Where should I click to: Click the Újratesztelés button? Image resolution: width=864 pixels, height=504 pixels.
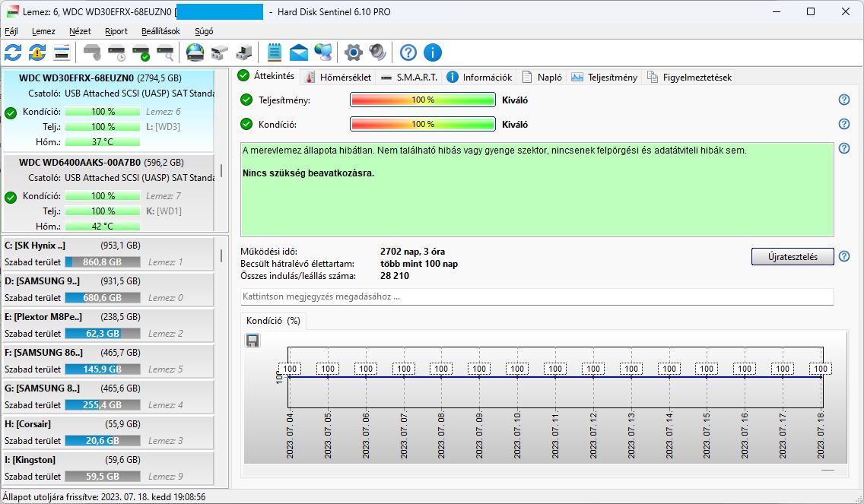[793, 257]
